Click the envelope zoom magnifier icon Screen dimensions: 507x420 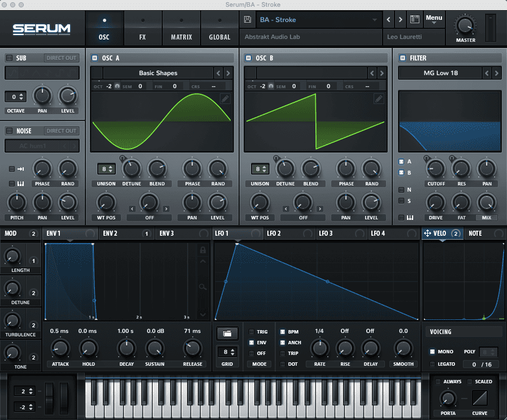[203, 287]
